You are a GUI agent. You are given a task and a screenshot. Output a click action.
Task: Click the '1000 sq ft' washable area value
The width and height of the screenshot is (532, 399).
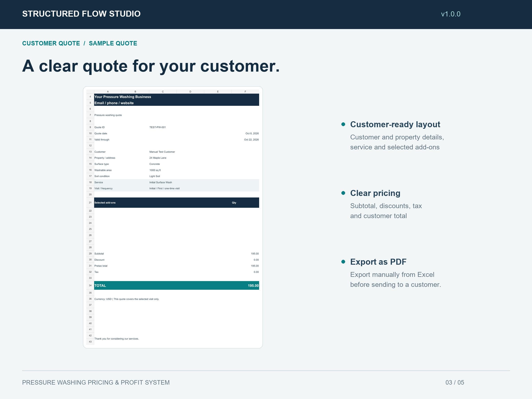[155, 170]
